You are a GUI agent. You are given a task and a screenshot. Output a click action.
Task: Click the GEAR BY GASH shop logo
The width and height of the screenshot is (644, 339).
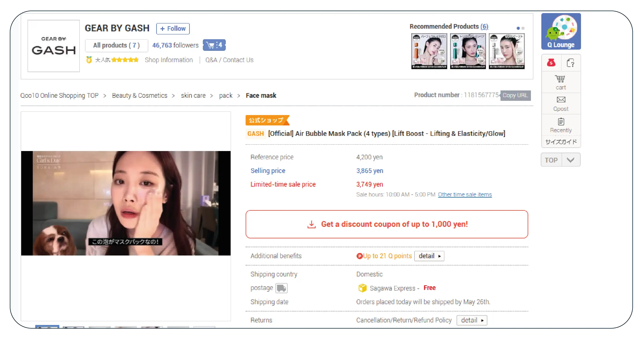(54, 46)
